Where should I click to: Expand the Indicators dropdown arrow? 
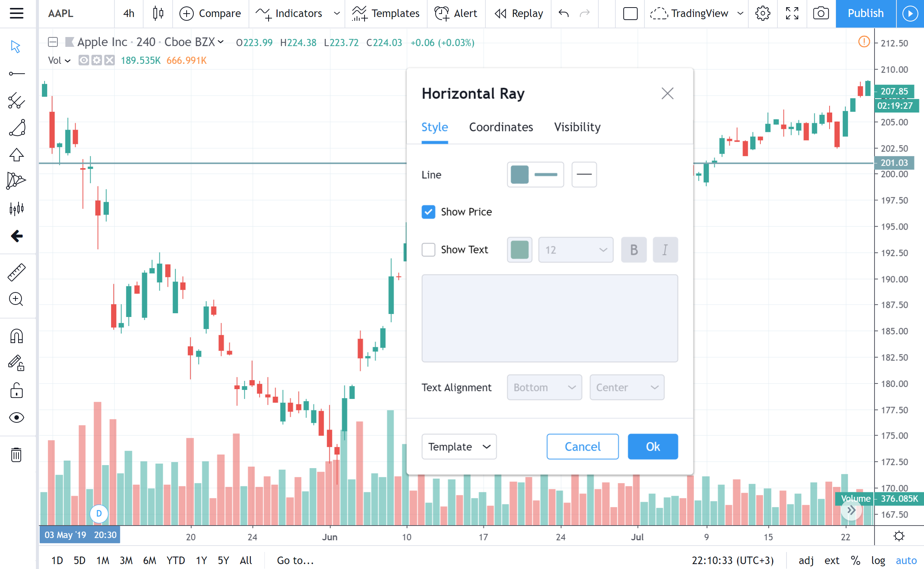pos(337,14)
